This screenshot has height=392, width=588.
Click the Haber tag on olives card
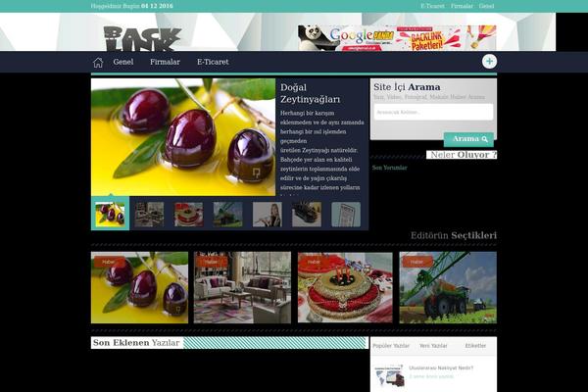109,262
